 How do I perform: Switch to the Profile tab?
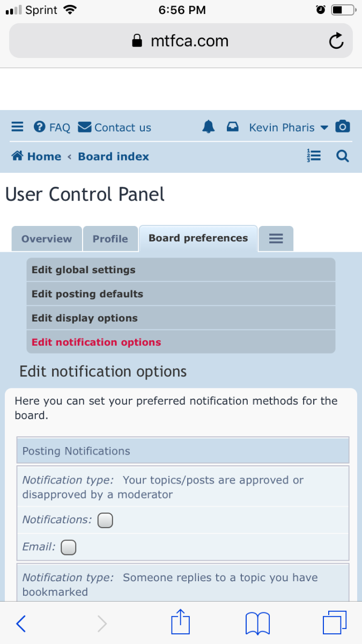(x=110, y=239)
